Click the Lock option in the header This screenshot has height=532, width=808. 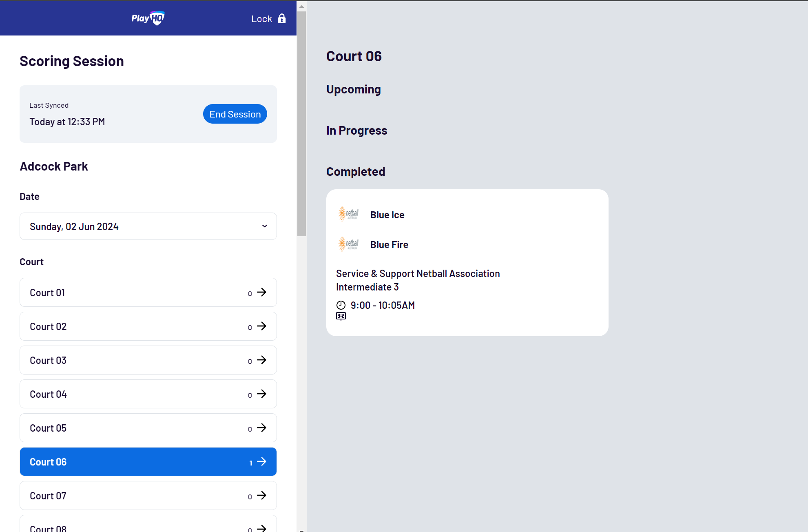click(x=262, y=19)
